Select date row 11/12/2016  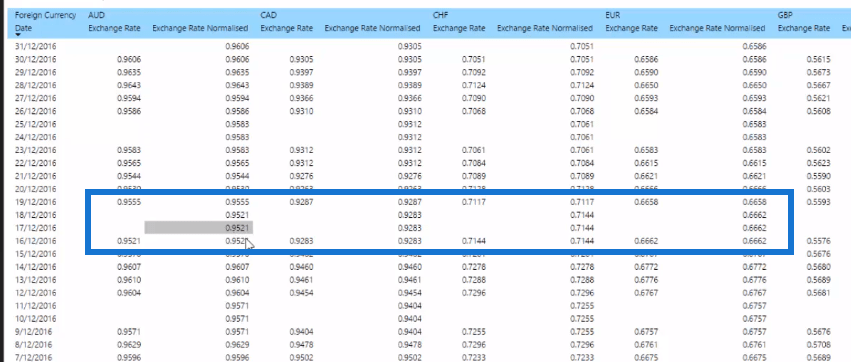pos(35,306)
